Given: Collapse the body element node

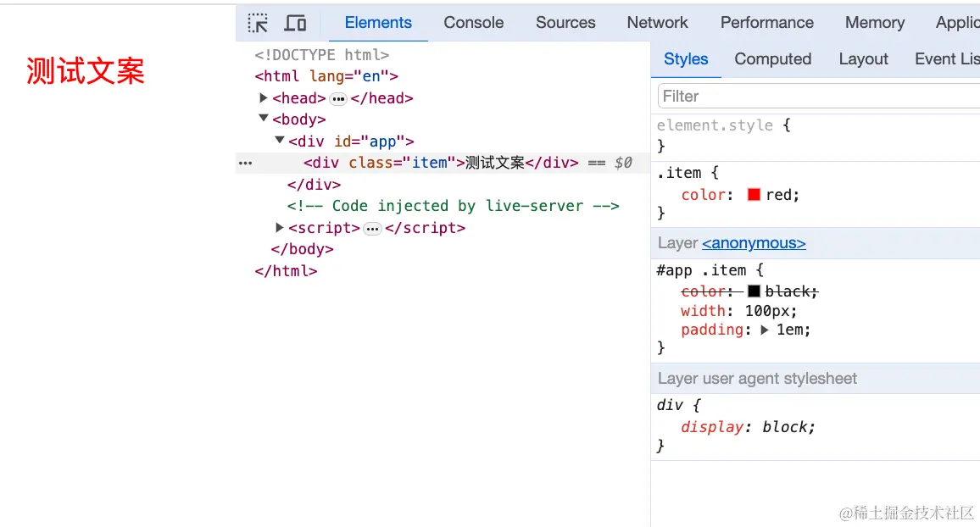Looking at the screenshot, I should pos(263,118).
